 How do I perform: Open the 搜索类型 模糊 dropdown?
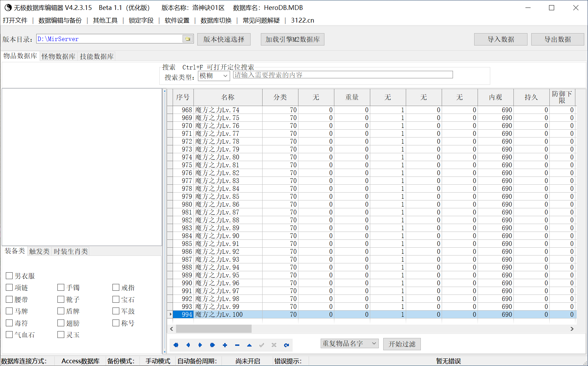click(214, 76)
